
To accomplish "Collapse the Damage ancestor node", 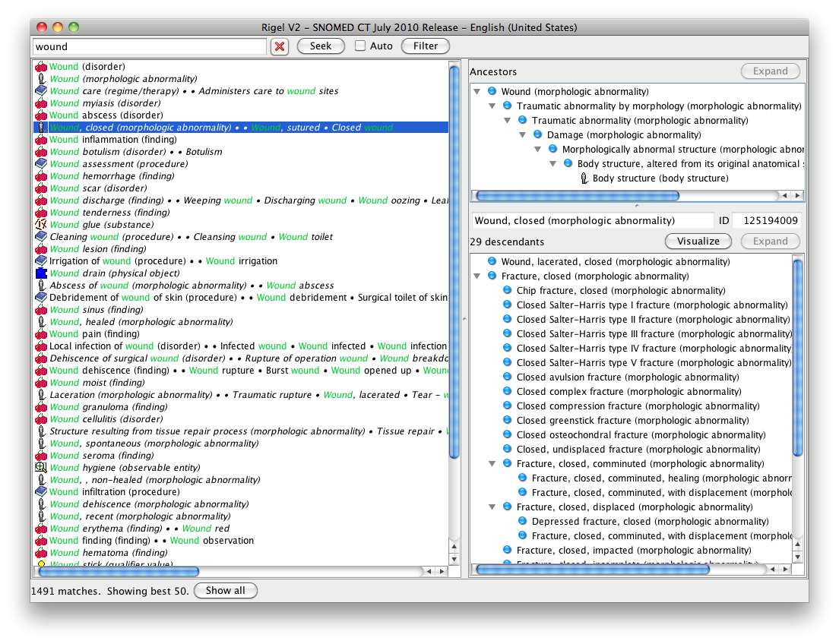I will pos(523,134).
